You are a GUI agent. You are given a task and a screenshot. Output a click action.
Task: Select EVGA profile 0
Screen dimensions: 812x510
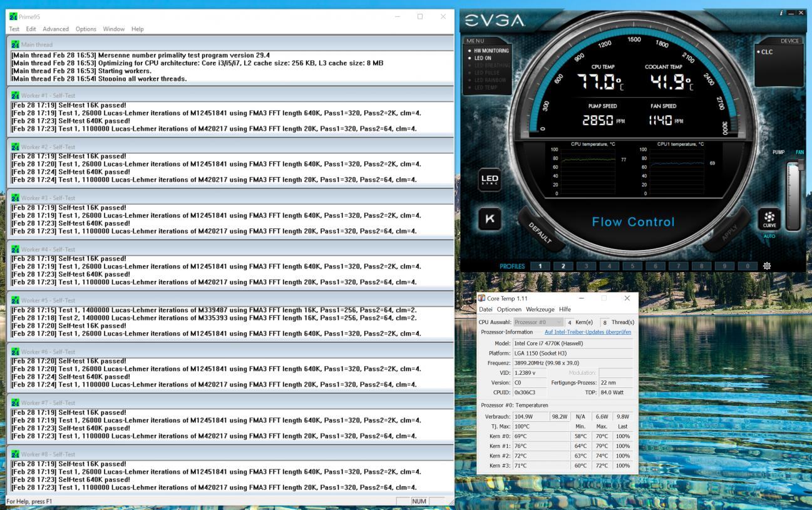(747, 266)
